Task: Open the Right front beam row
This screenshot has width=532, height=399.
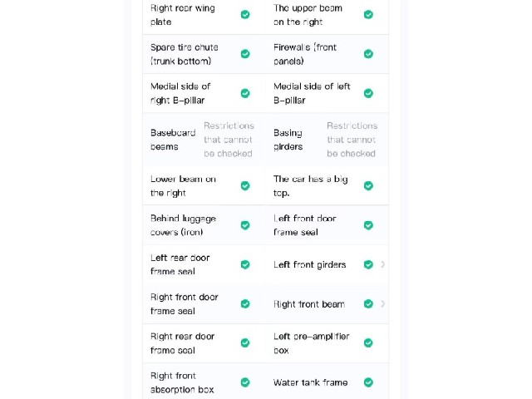Action: 327,304
